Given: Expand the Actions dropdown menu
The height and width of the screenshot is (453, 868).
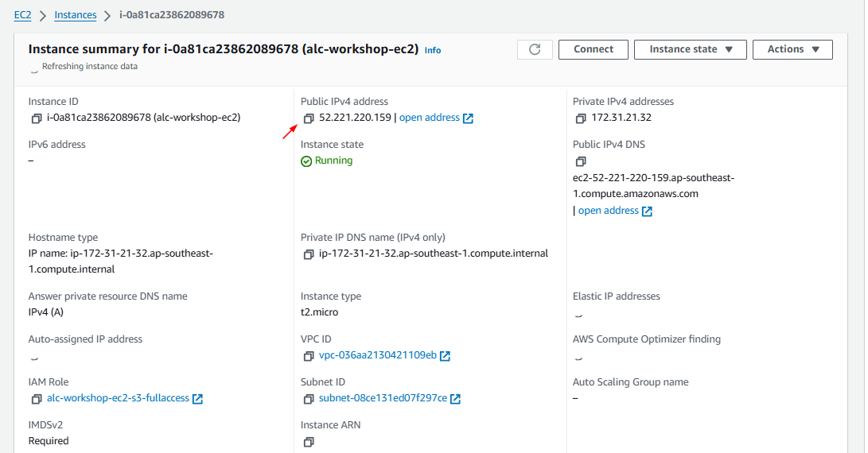Looking at the screenshot, I should click(792, 49).
